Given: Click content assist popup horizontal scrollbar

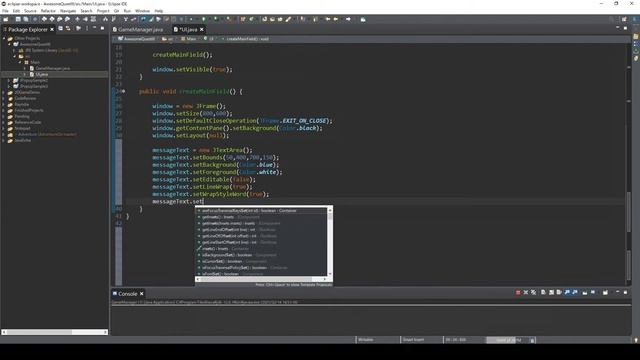Looking at the screenshot, I should [x=261, y=280].
